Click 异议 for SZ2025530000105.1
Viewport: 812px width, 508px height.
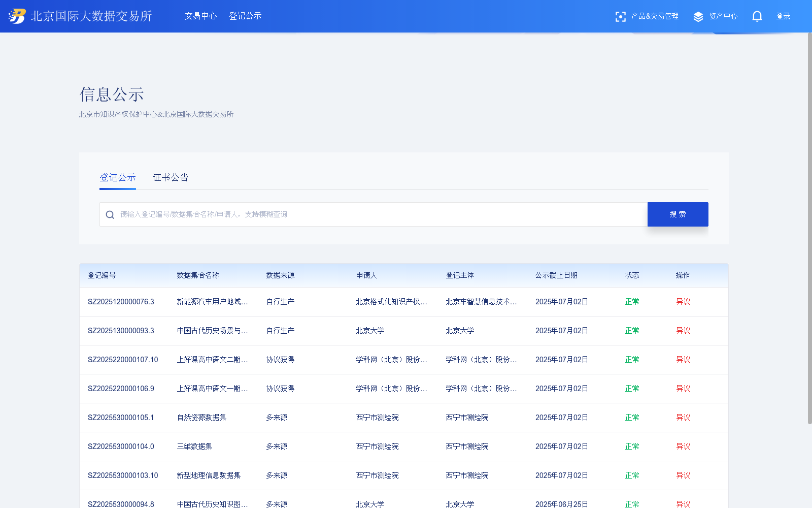pos(683,418)
